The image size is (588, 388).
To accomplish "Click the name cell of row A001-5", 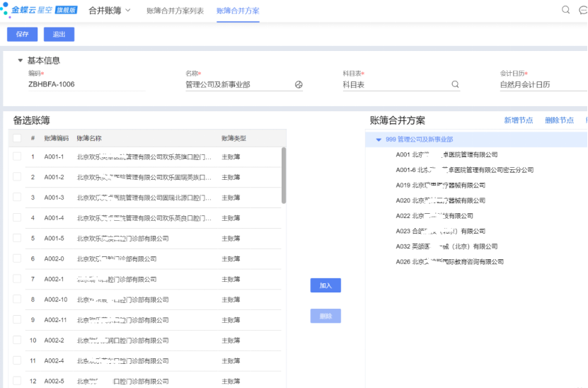I will [122, 239].
